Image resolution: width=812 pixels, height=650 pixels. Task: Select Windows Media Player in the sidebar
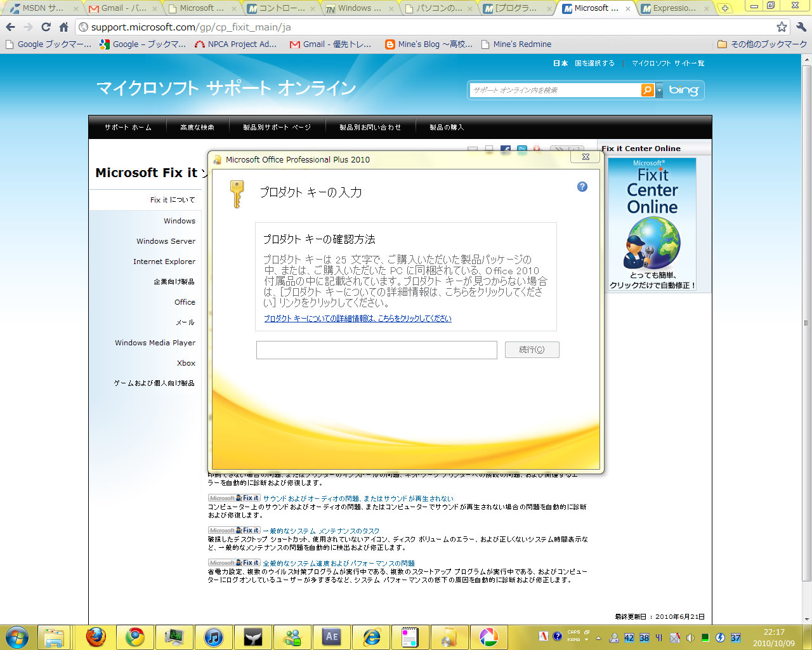click(155, 343)
